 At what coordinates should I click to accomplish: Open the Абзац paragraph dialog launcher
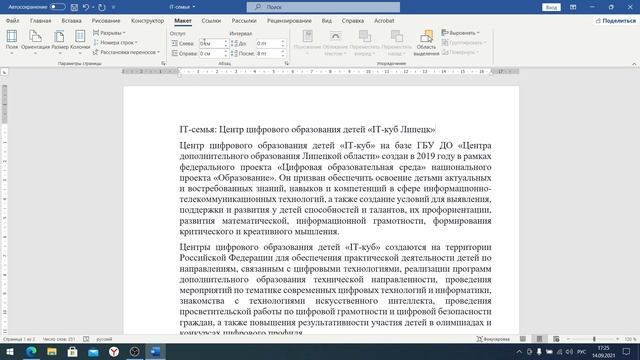[287, 64]
